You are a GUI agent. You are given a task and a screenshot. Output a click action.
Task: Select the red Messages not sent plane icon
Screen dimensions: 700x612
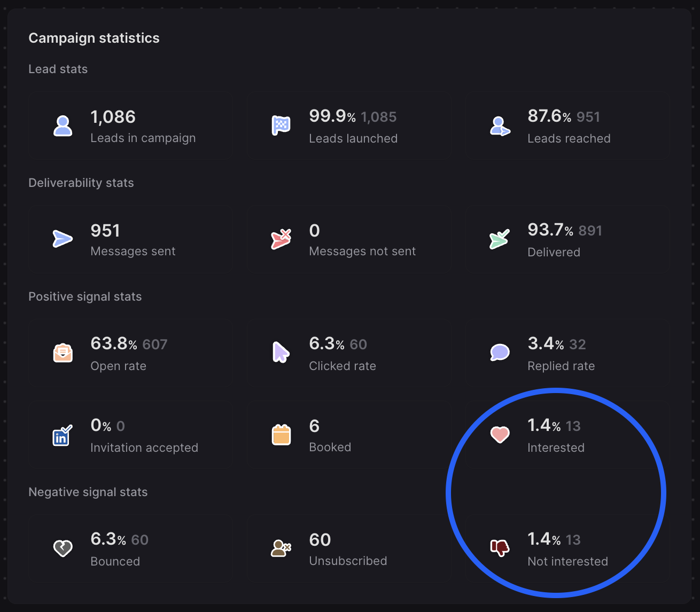(x=282, y=239)
